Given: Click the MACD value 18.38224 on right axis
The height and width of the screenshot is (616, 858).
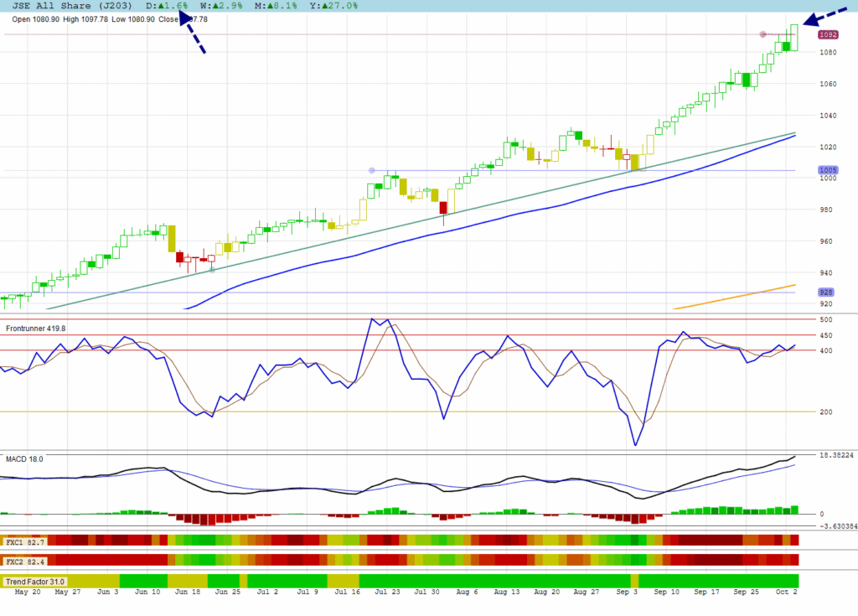Looking at the screenshot, I should click(x=837, y=455).
